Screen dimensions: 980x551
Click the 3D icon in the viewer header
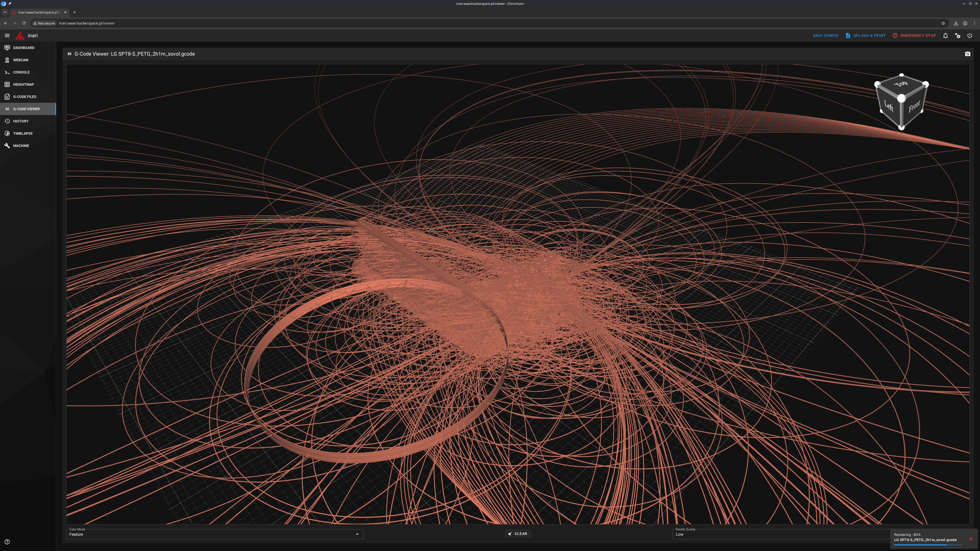(69, 54)
